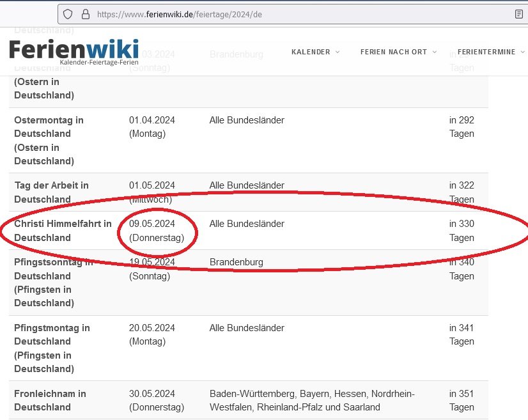528x420 pixels.
Task: Click Alle Bundesländer in Pfingstmontag row
Action: tap(247, 328)
